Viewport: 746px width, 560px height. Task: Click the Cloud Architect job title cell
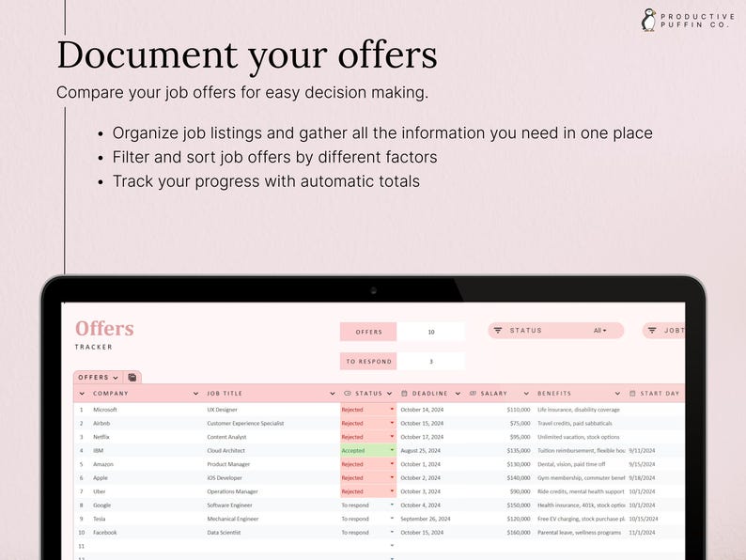(x=272, y=451)
